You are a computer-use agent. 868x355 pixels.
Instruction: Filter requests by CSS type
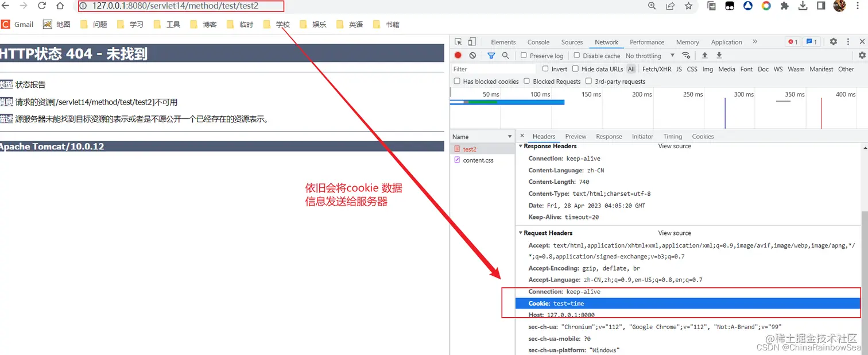coord(692,69)
